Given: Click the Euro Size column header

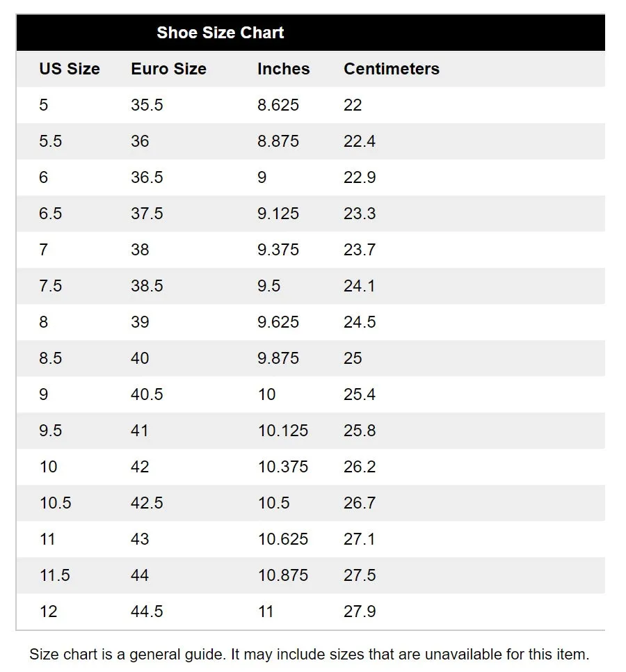Looking at the screenshot, I should point(168,69).
